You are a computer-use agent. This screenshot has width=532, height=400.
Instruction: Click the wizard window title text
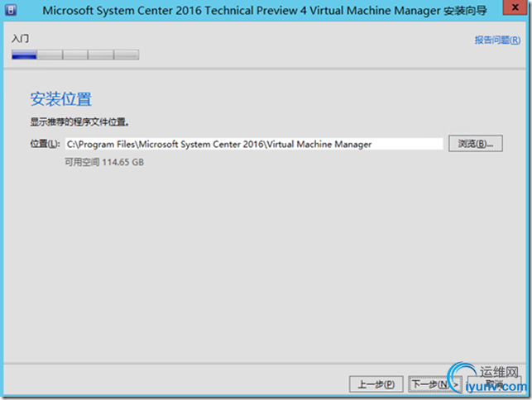265,11
